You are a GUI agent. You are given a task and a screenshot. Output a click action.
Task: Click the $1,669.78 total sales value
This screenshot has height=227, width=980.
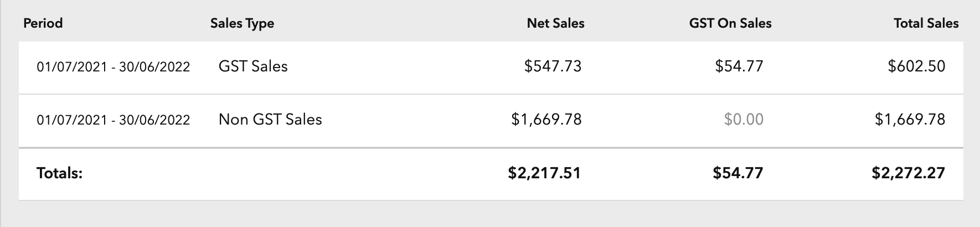[910, 120]
